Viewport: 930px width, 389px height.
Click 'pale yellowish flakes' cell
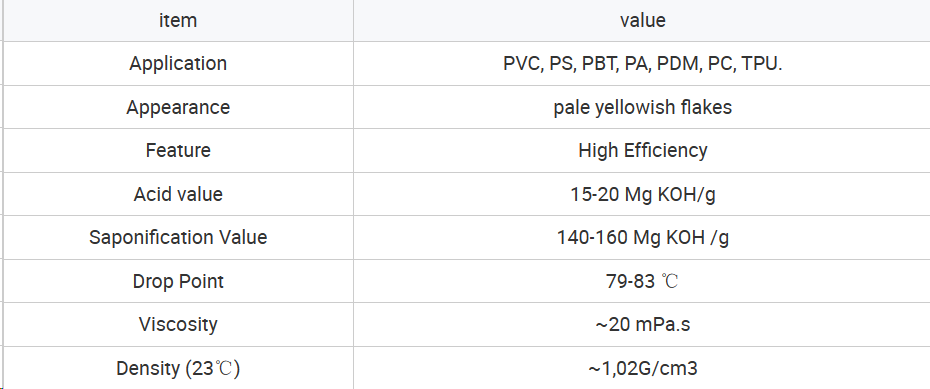point(643,107)
